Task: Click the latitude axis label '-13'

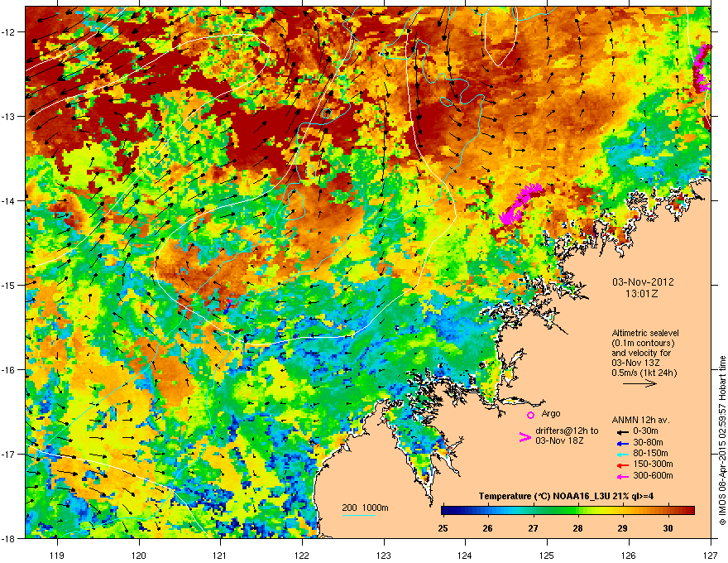Action: [9, 116]
